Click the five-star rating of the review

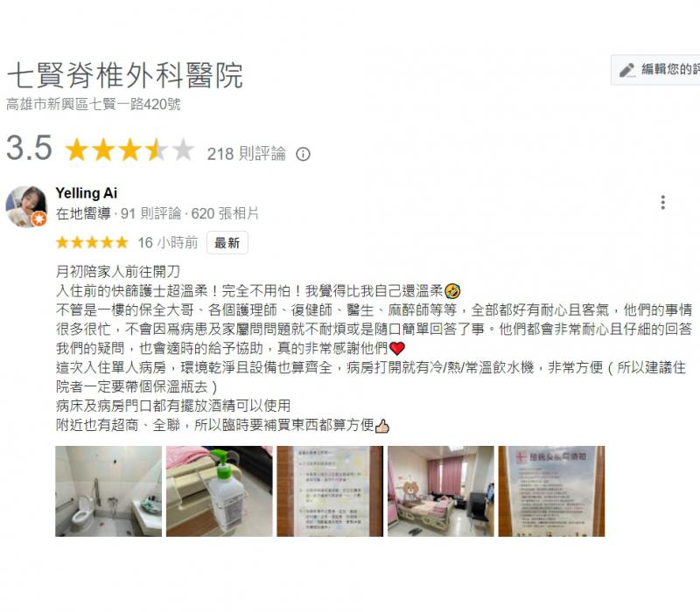(x=92, y=243)
